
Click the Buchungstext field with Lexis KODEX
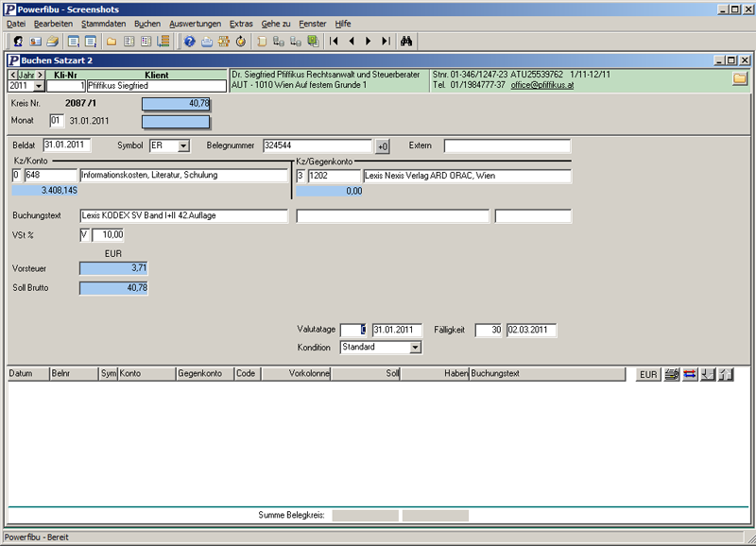(183, 216)
